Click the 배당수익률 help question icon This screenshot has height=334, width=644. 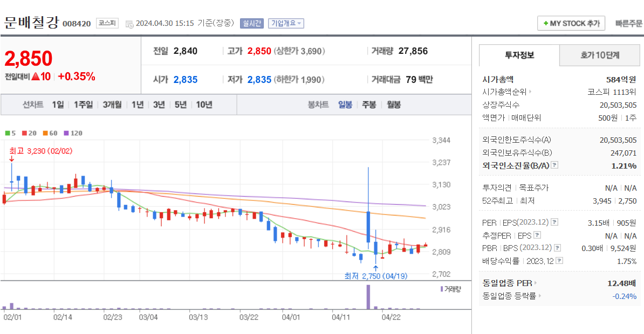559,261
